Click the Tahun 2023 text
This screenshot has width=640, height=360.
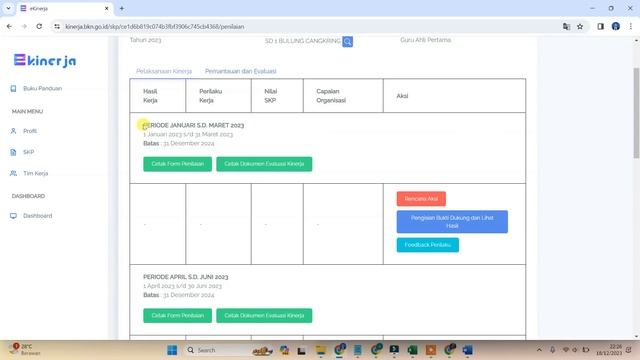pos(145,40)
